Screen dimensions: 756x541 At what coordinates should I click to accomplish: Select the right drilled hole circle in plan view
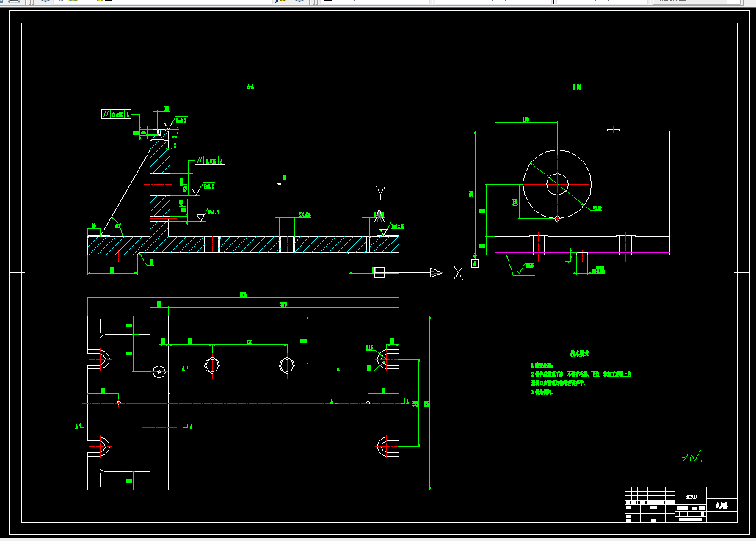point(287,365)
